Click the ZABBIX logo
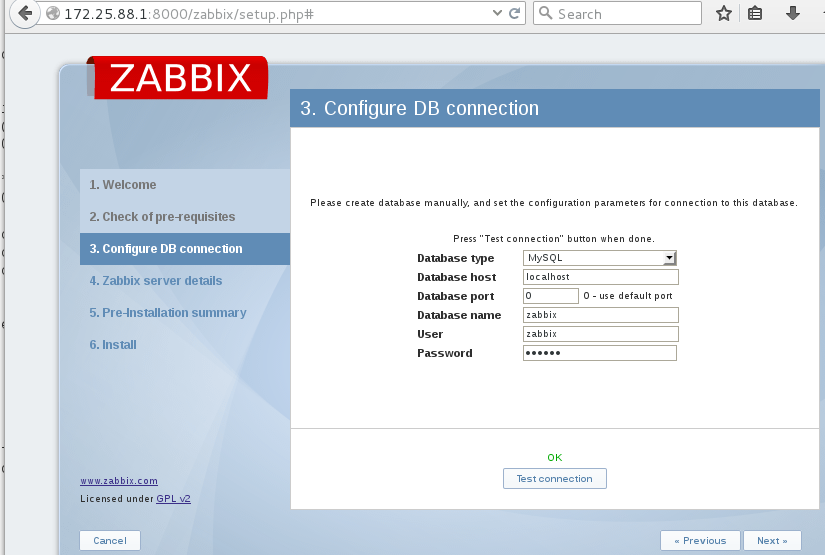Viewport: 825px width, 555px height. pos(177,77)
